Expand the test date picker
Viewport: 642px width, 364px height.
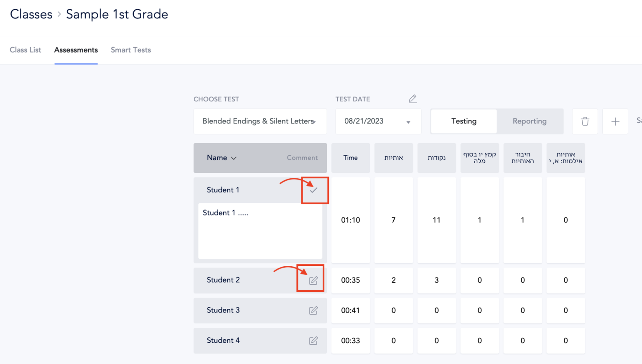coord(408,121)
